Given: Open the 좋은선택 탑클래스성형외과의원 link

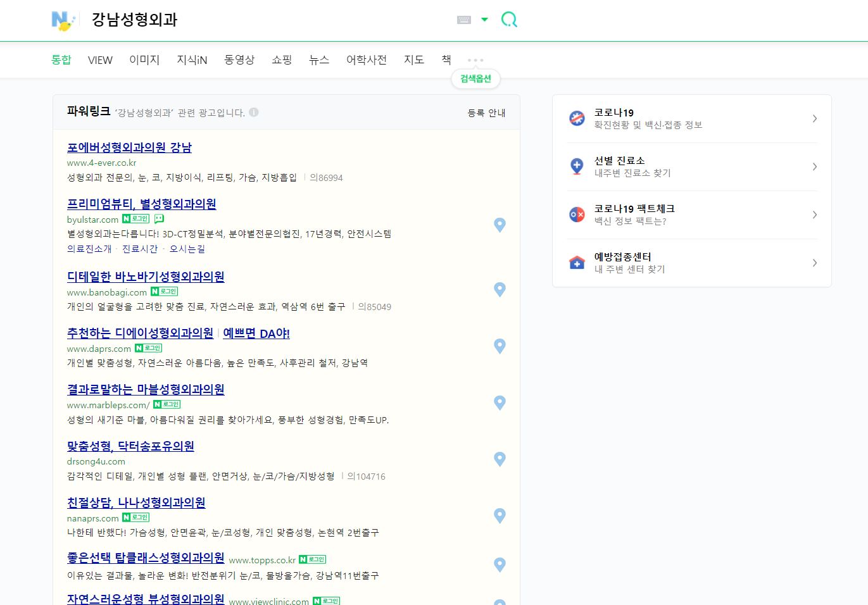Looking at the screenshot, I should tap(146, 558).
